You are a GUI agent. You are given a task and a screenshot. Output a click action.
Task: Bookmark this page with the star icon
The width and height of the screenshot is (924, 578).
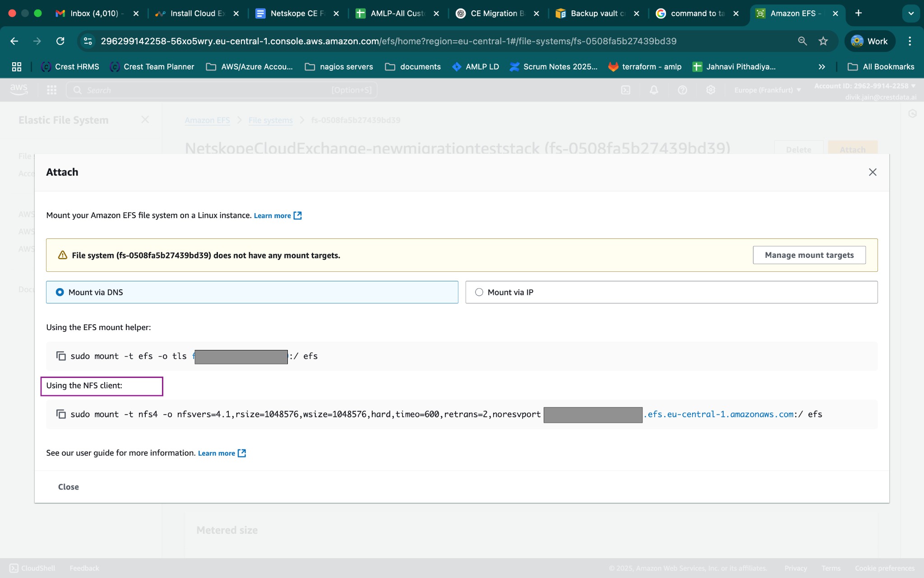823,41
